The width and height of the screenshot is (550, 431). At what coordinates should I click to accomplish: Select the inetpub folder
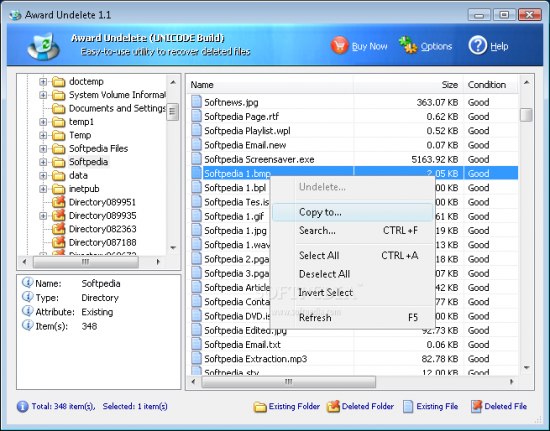click(x=84, y=189)
